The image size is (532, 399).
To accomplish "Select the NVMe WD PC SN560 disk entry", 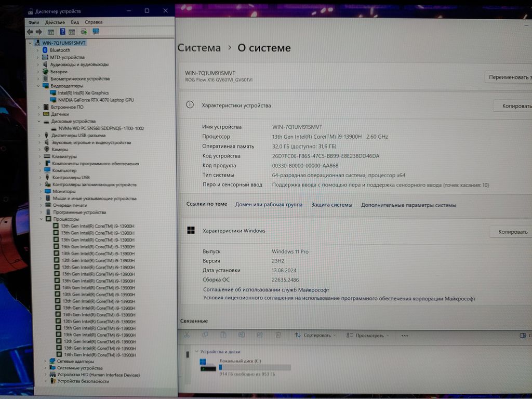I will pyautogui.click(x=101, y=129).
